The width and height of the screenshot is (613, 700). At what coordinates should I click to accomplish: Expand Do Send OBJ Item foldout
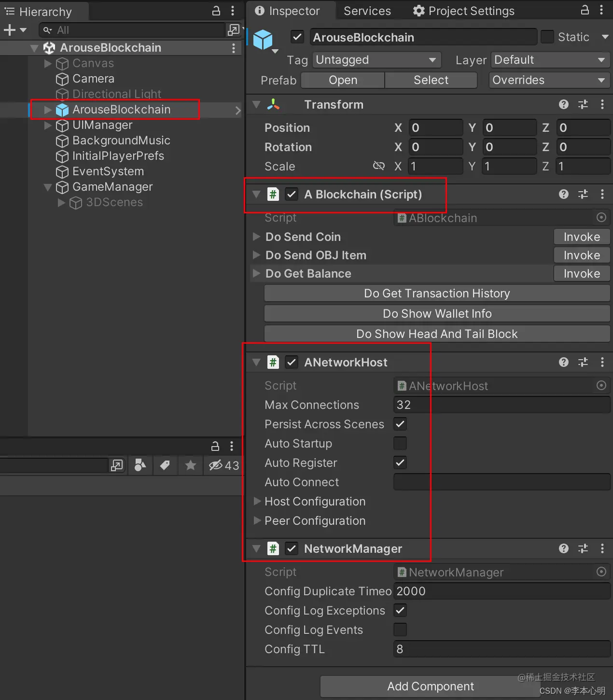(256, 255)
